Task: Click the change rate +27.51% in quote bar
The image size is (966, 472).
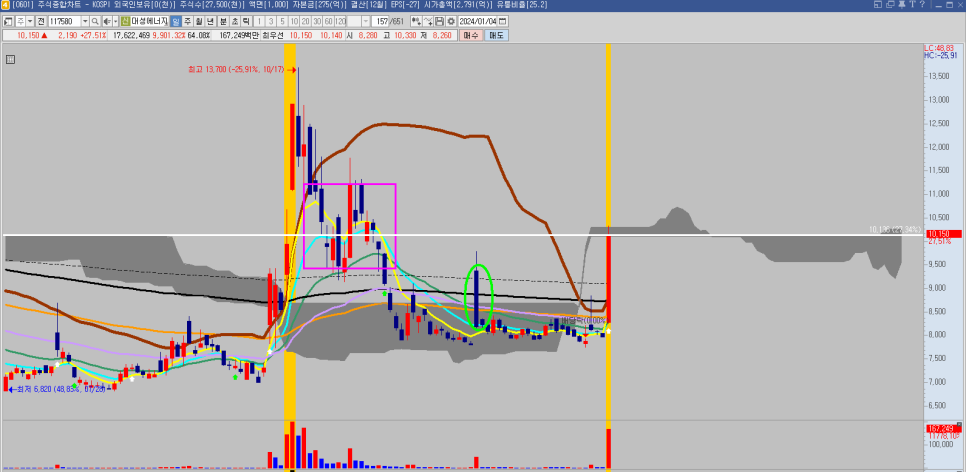Action: pos(94,35)
